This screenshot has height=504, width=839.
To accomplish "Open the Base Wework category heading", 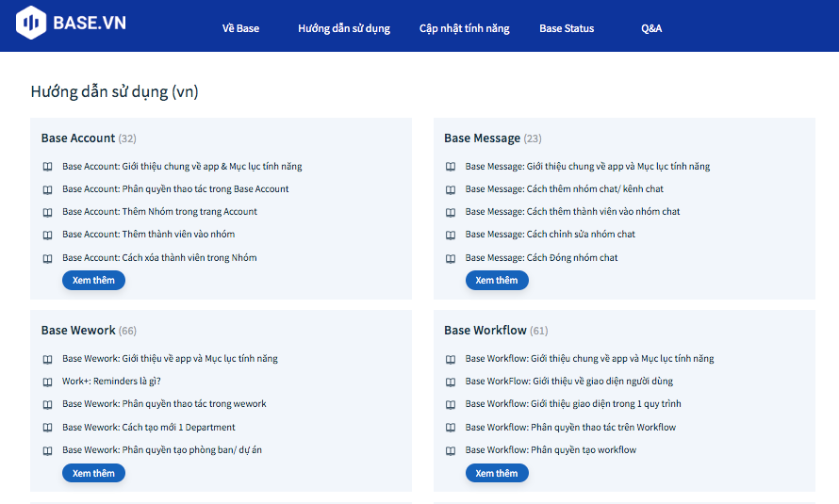I will click(78, 331).
